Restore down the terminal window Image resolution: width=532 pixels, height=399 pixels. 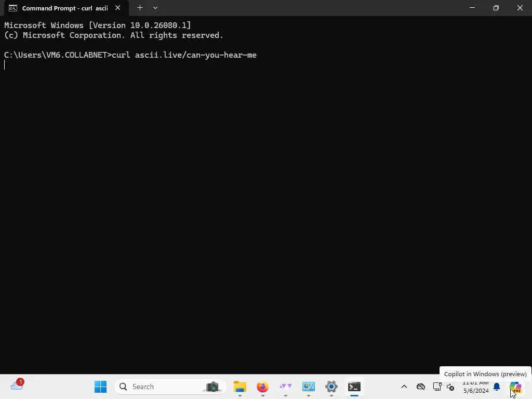tap(496, 7)
